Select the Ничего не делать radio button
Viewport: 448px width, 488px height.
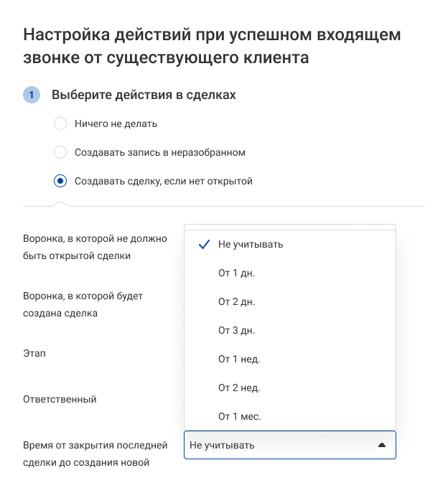(61, 123)
